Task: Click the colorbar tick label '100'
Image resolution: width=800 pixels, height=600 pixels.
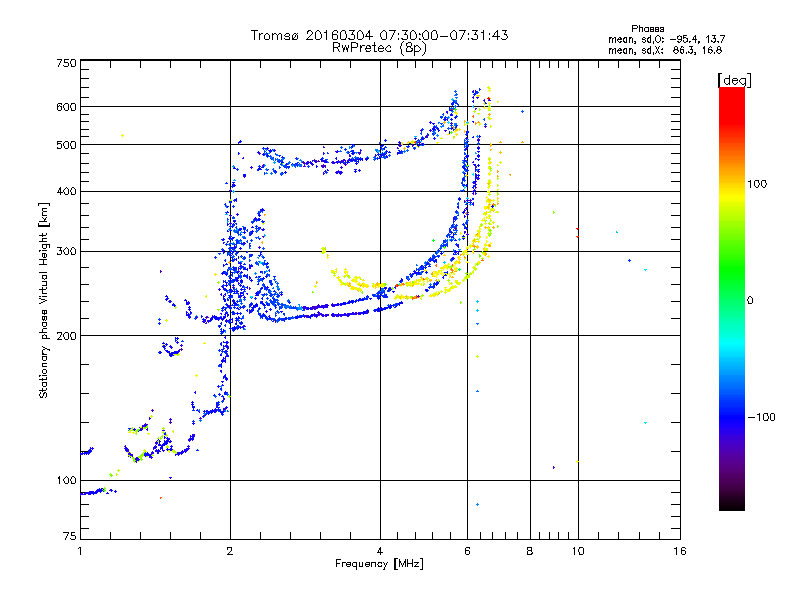Action: pos(757,184)
